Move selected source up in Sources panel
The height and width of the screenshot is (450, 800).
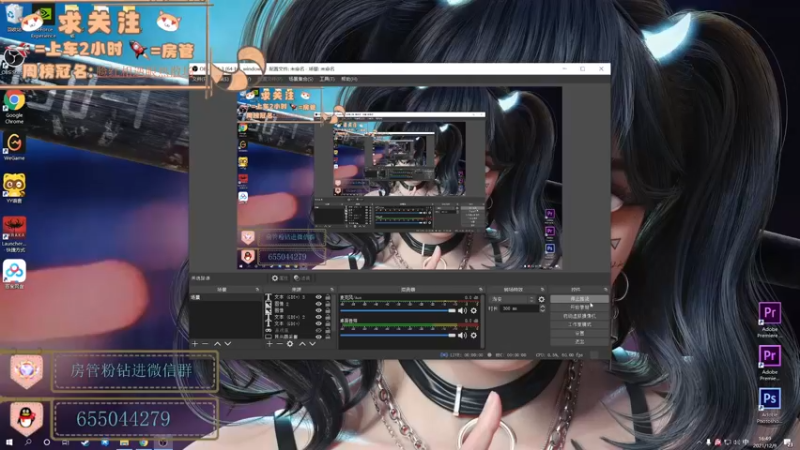tap(302, 344)
